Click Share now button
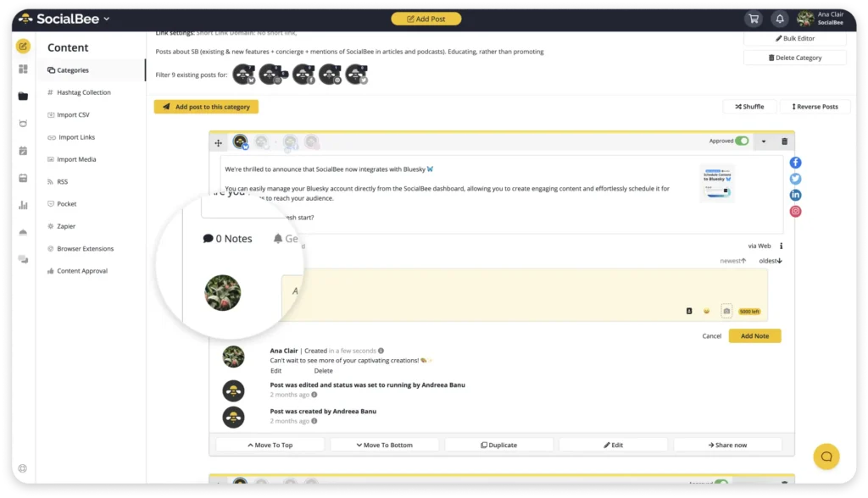The height and width of the screenshot is (498, 868). point(727,445)
